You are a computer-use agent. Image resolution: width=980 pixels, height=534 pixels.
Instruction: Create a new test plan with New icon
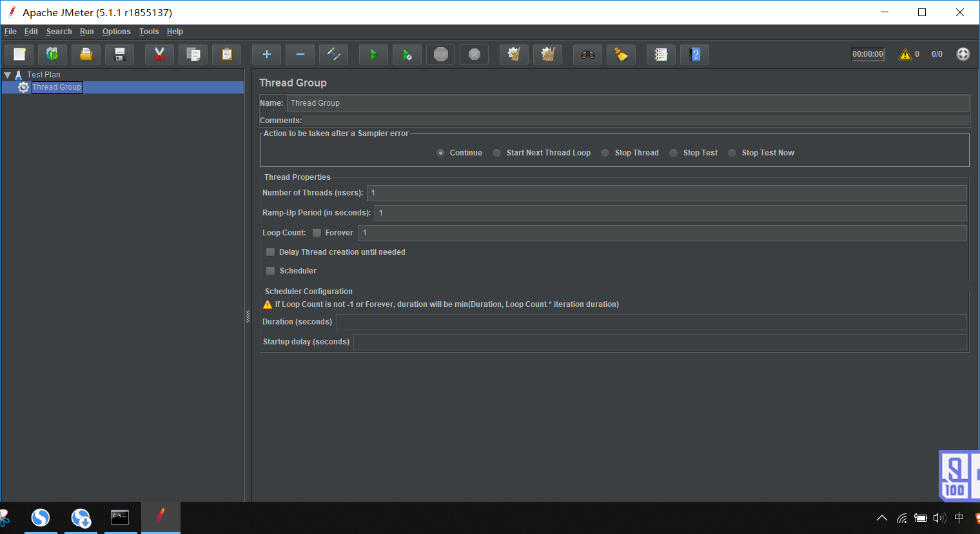point(19,54)
